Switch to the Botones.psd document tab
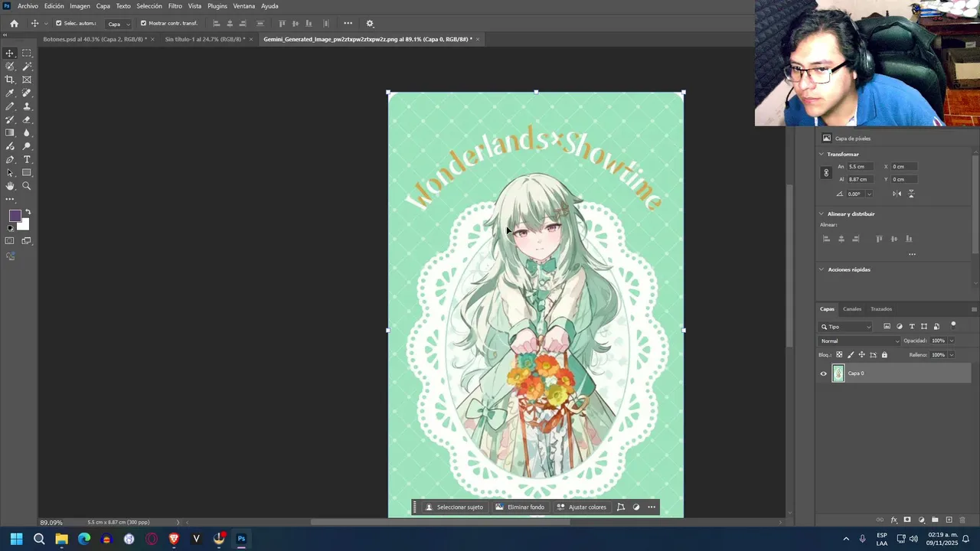Image resolution: width=980 pixels, height=551 pixels. point(95,39)
